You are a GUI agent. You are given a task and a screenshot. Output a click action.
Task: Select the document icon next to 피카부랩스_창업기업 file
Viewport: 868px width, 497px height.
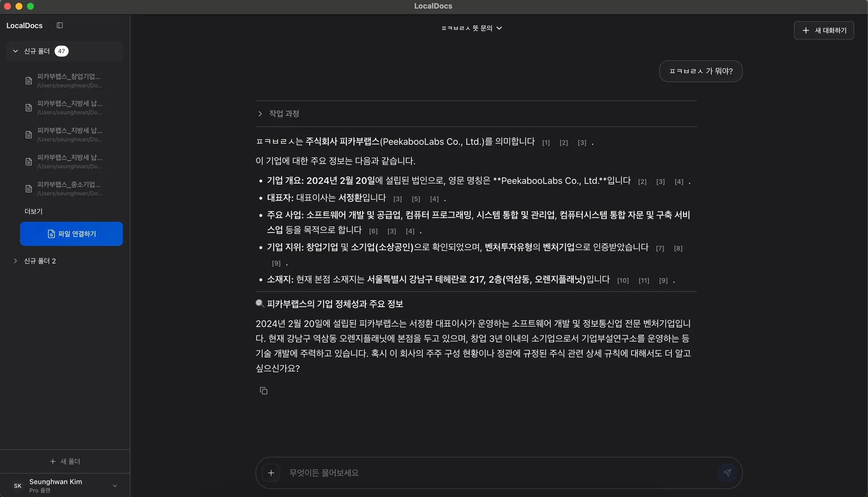tap(28, 80)
